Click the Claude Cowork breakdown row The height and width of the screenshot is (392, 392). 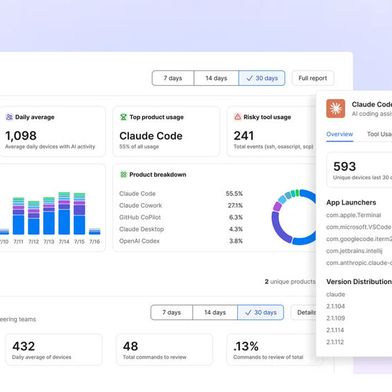click(181, 205)
